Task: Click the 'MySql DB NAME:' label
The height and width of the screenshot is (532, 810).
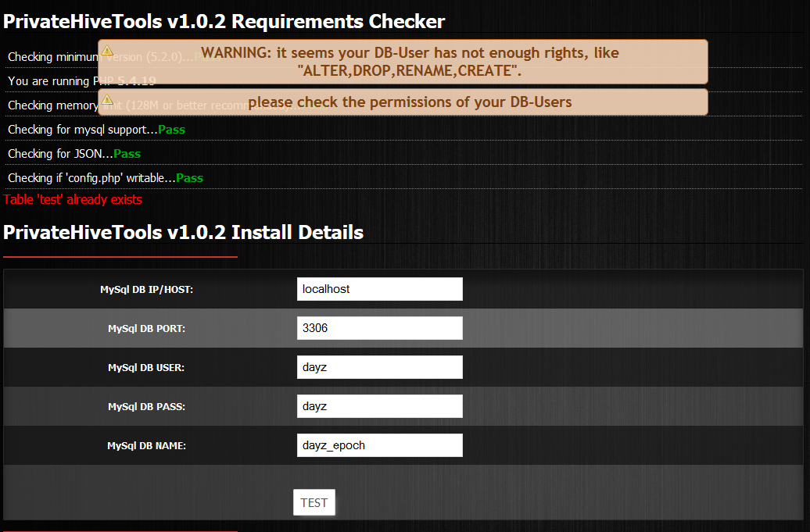Action: click(147, 446)
